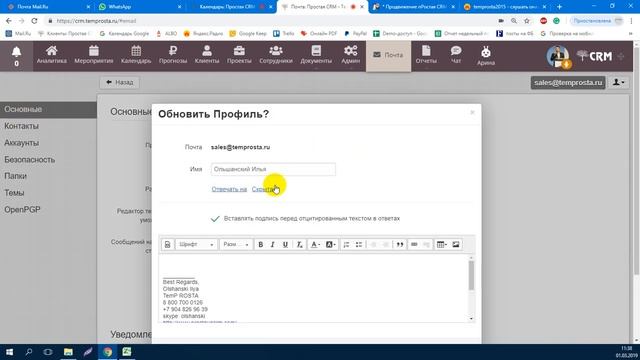This screenshot has width=640, height=360.
Task: Open the Арина assistant
Action: click(x=486, y=56)
